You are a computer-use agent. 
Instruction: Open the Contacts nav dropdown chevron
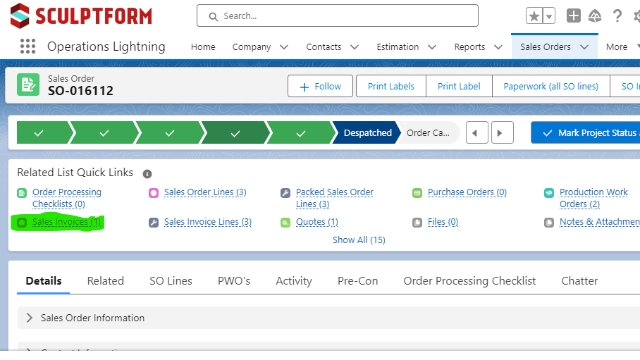coord(354,47)
